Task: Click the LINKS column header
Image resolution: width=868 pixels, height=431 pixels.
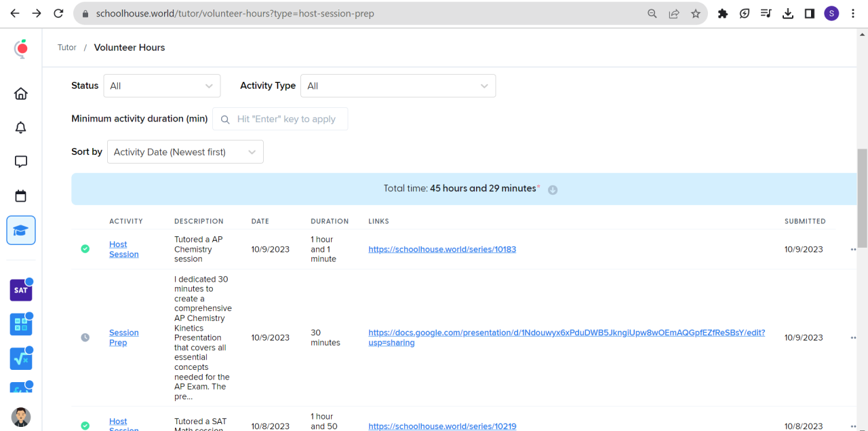Action: (x=378, y=221)
